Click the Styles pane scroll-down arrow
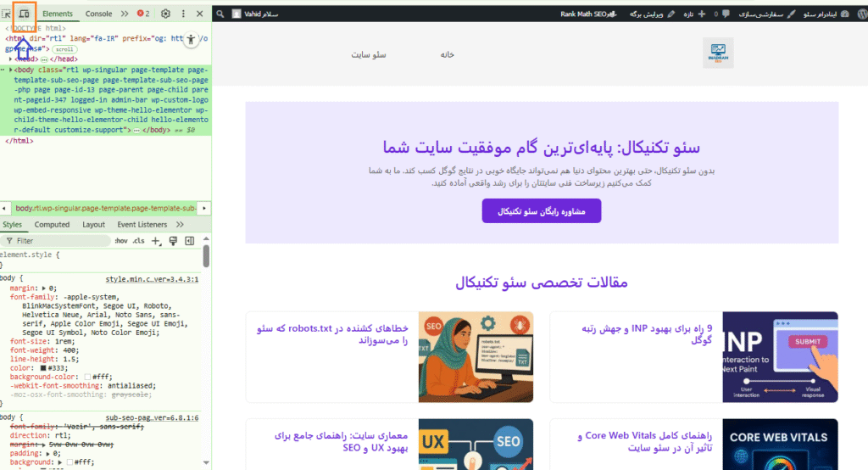 click(x=206, y=462)
